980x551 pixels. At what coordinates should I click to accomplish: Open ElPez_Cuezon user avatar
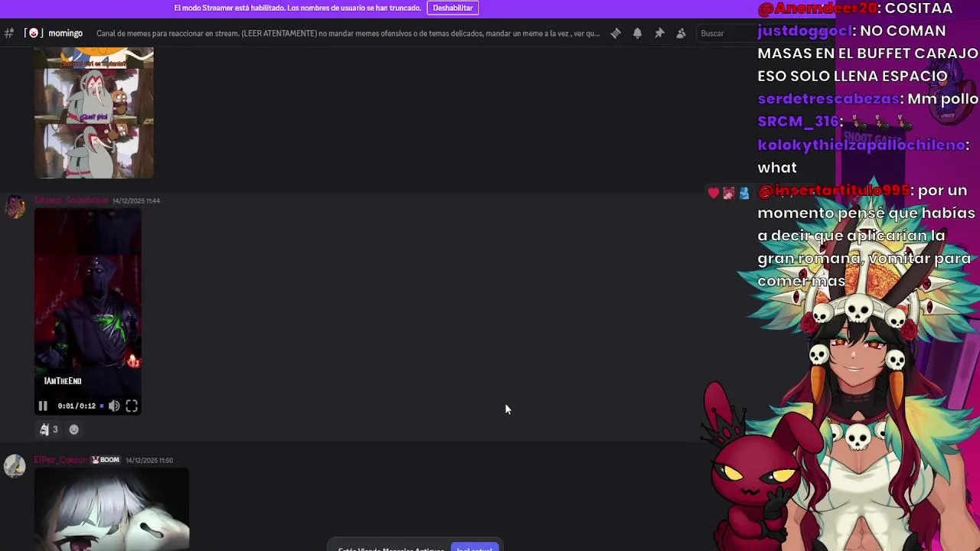pyautogui.click(x=15, y=466)
